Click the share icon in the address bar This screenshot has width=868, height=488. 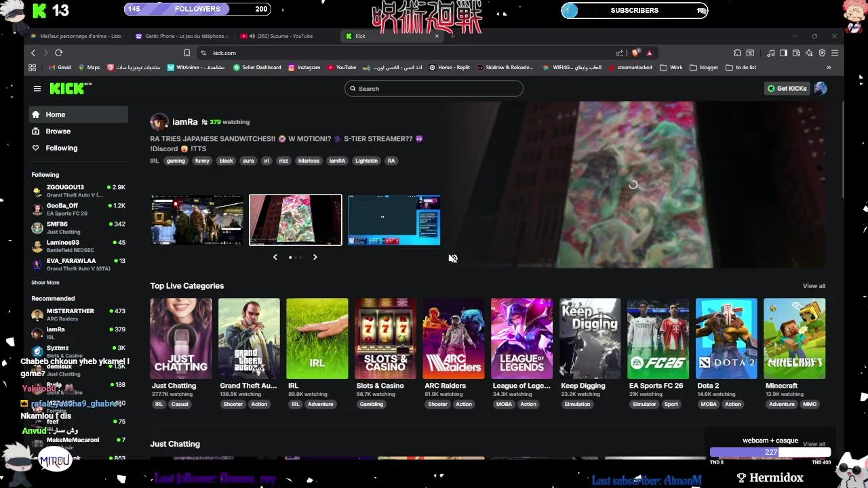click(620, 53)
